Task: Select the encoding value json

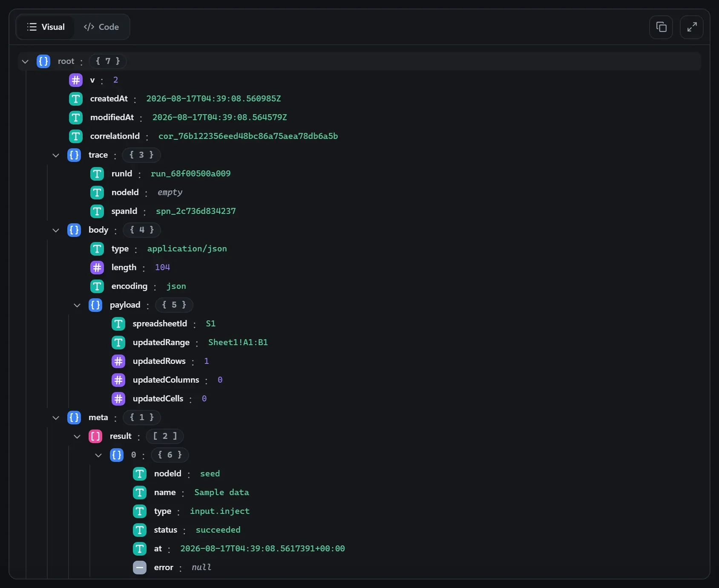Action: (x=176, y=286)
